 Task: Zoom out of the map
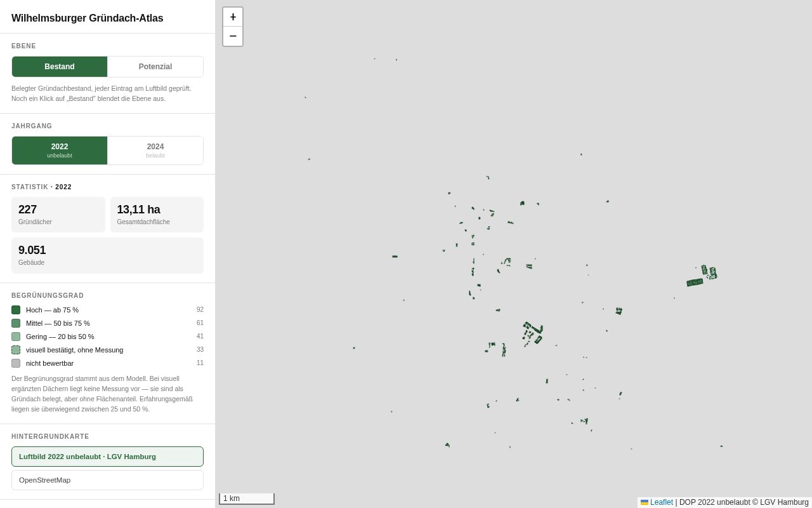[x=233, y=36]
